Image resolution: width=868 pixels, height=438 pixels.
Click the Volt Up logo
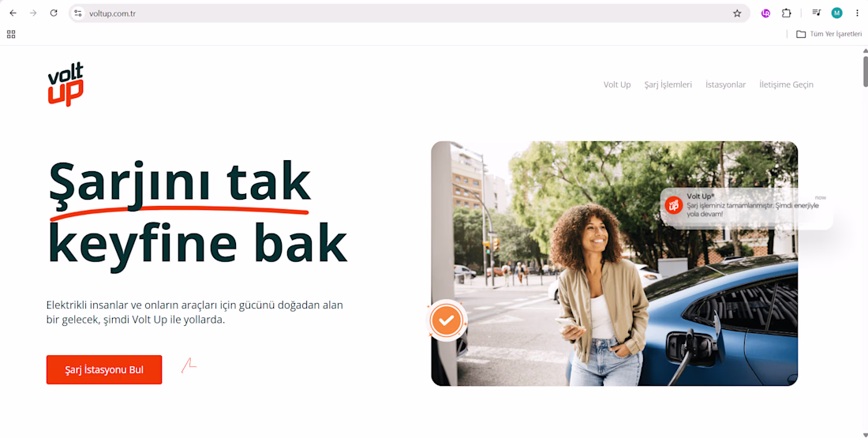point(65,84)
